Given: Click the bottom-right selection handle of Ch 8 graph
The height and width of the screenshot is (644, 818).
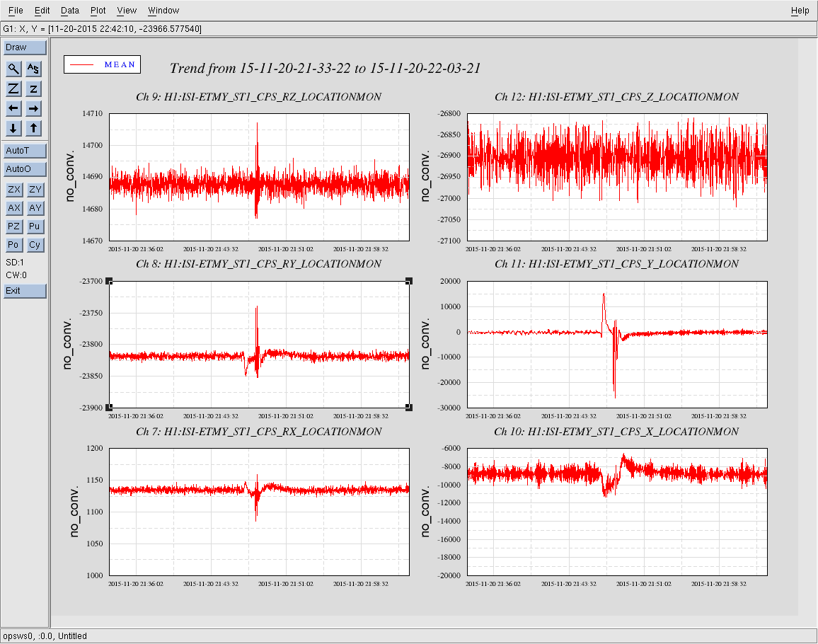Looking at the screenshot, I should pyautogui.click(x=409, y=407).
